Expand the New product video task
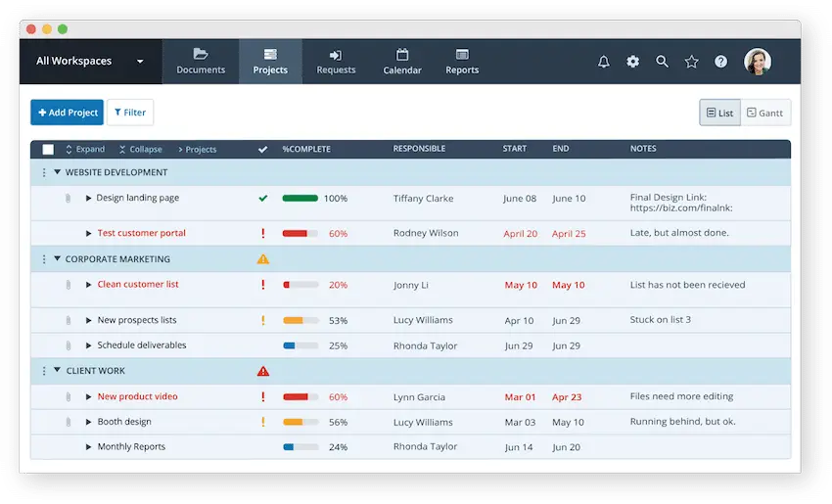This screenshot has height=504, width=832. [x=89, y=396]
